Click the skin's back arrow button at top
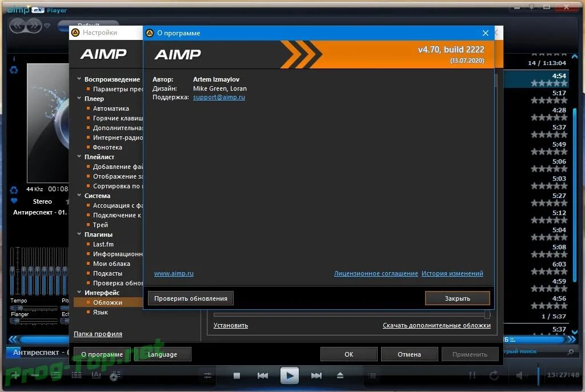Screen dimensions: 585x392 (18, 26)
